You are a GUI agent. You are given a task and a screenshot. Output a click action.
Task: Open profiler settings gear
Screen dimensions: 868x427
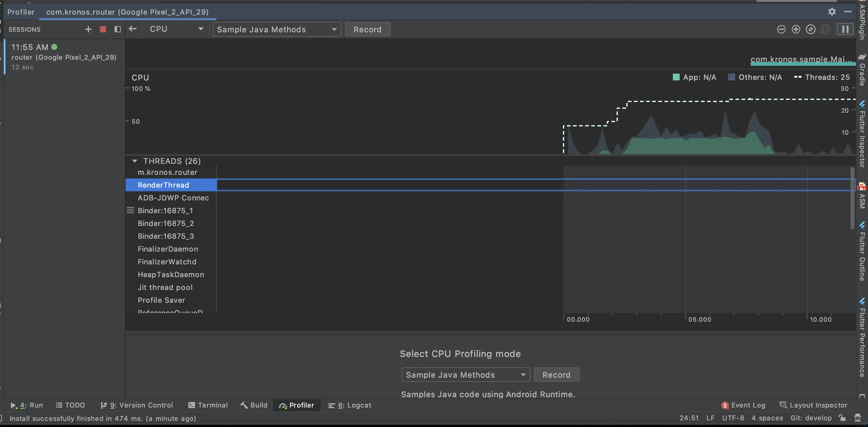click(x=832, y=12)
